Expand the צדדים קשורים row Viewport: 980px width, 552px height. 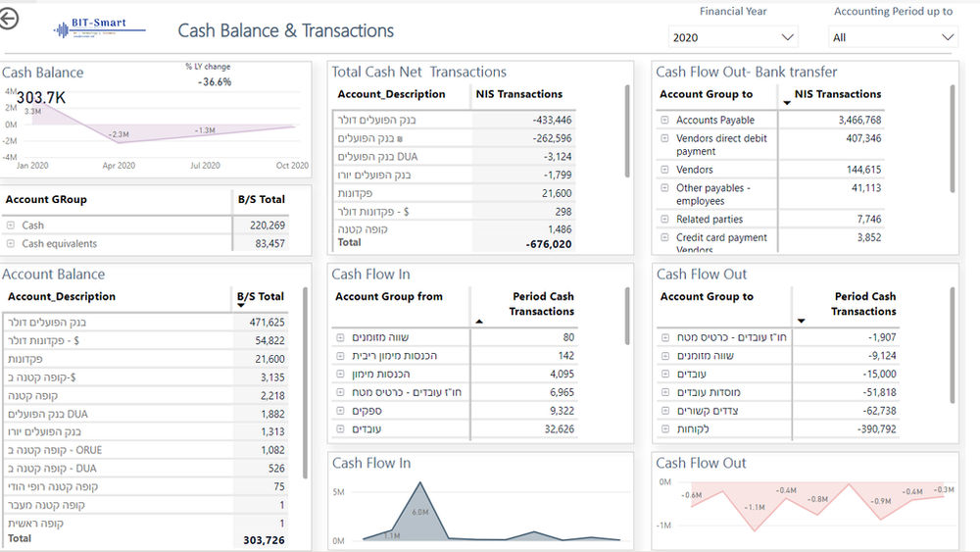pyautogui.click(x=665, y=411)
